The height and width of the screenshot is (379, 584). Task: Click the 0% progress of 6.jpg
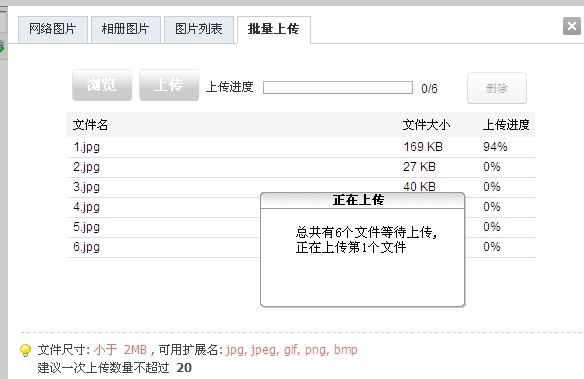(x=492, y=247)
